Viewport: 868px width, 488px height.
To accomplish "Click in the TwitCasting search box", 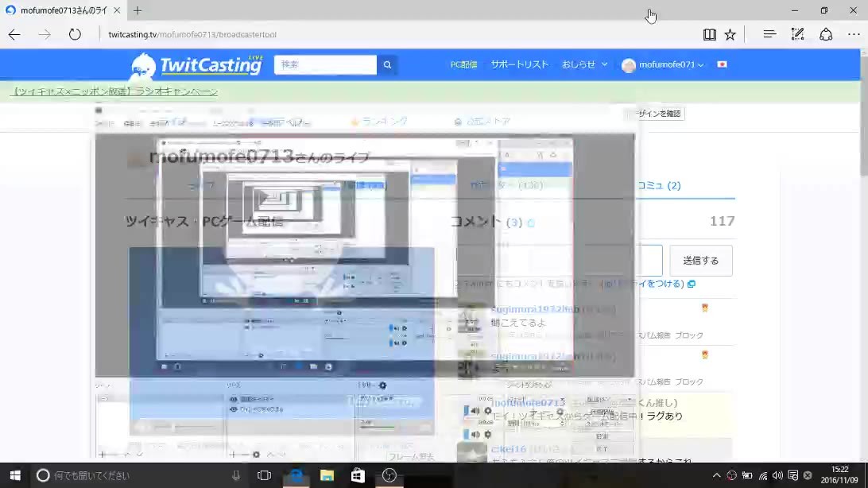I will [x=326, y=64].
